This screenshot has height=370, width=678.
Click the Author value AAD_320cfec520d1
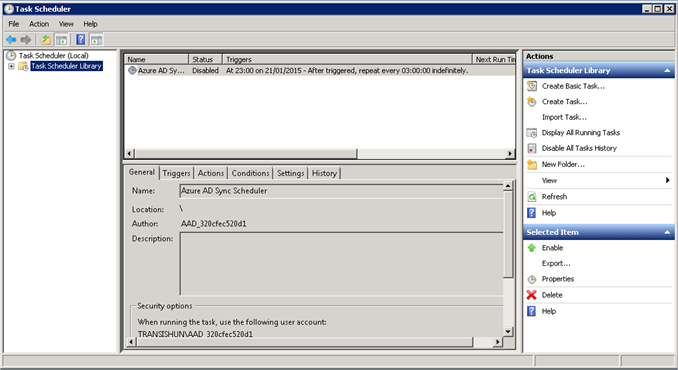pyautogui.click(x=214, y=223)
